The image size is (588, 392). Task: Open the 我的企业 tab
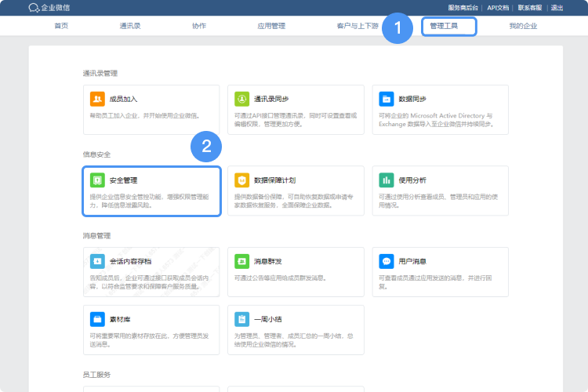(523, 27)
